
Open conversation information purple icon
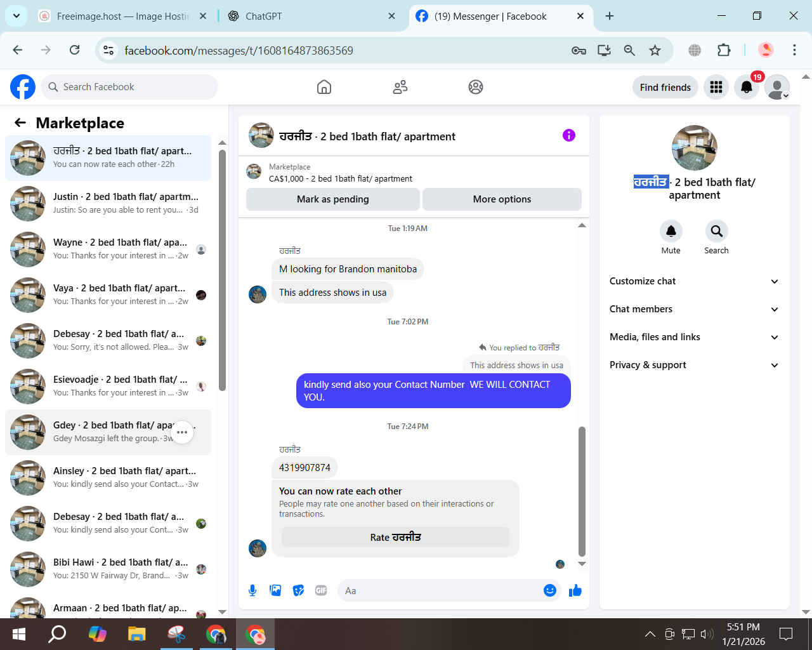pos(569,135)
